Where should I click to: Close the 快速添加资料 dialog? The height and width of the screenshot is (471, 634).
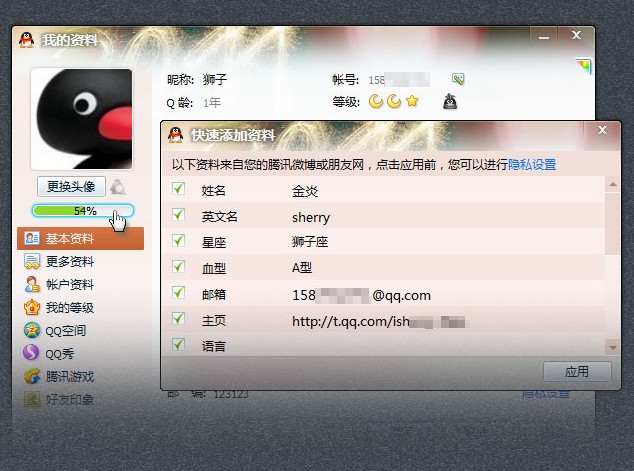pos(602,130)
